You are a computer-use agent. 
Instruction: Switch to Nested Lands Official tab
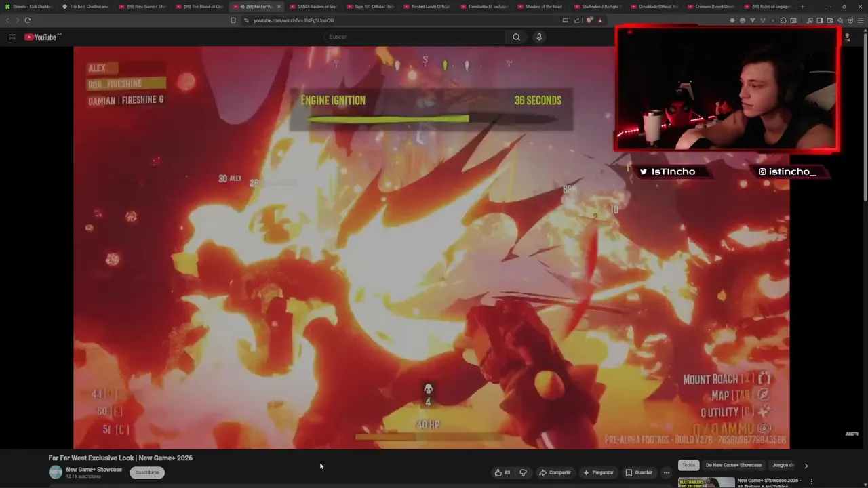coord(427,7)
